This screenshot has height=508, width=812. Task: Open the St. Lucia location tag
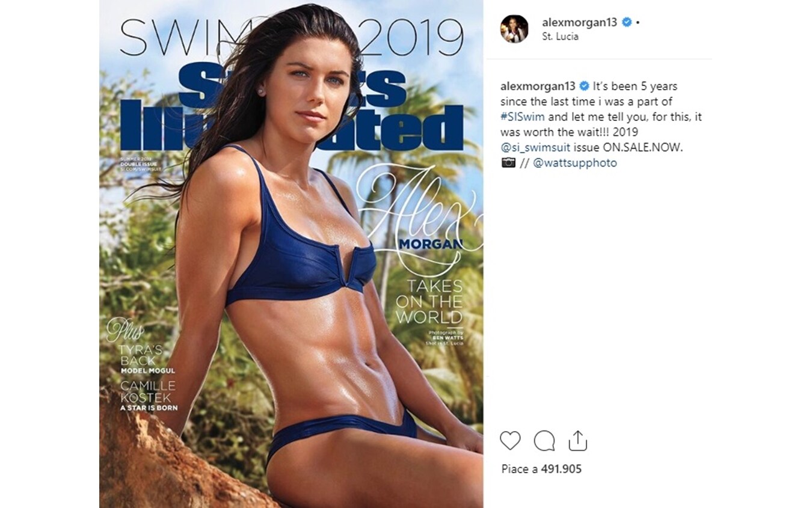coord(560,36)
